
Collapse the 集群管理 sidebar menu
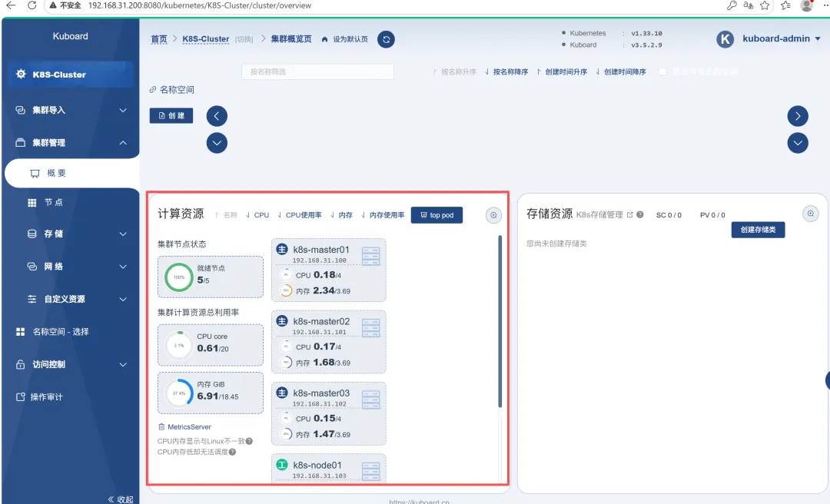71,142
